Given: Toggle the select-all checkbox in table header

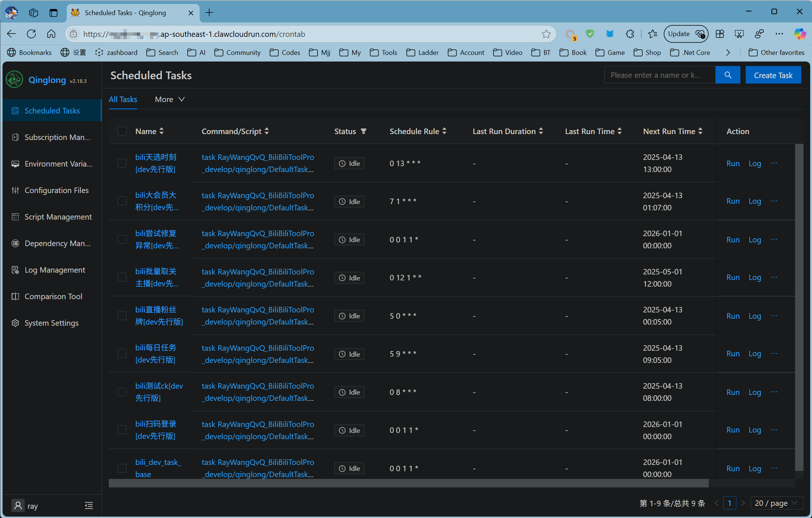Looking at the screenshot, I should (x=122, y=131).
